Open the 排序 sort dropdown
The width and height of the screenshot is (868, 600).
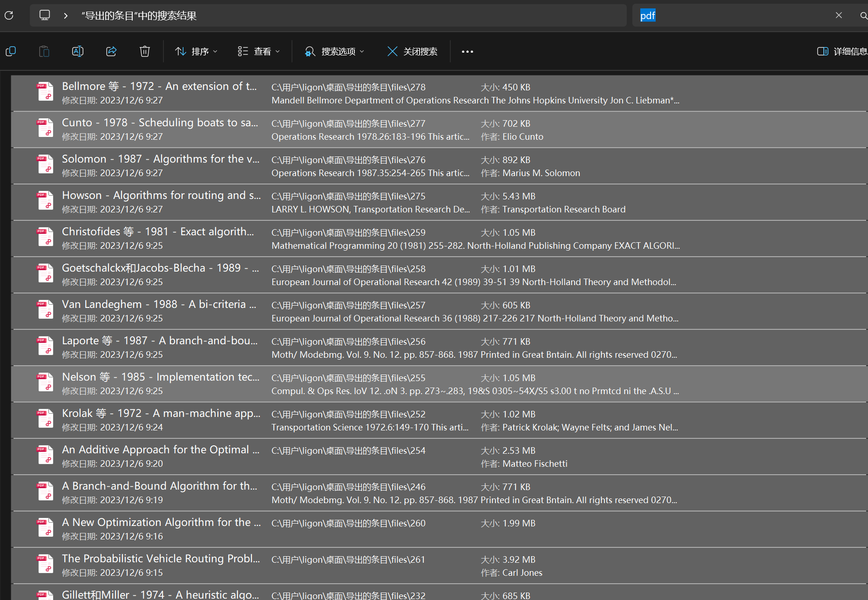click(x=196, y=51)
